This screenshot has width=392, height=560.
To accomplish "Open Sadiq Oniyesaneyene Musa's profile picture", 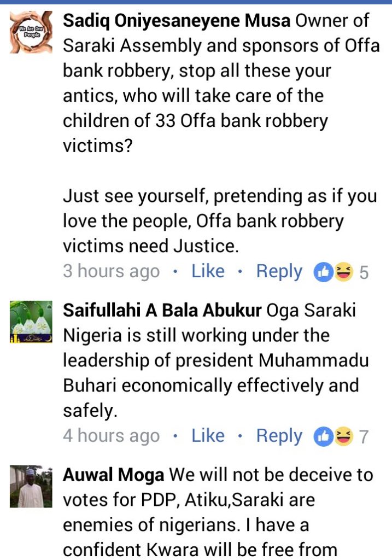I will [x=31, y=33].
